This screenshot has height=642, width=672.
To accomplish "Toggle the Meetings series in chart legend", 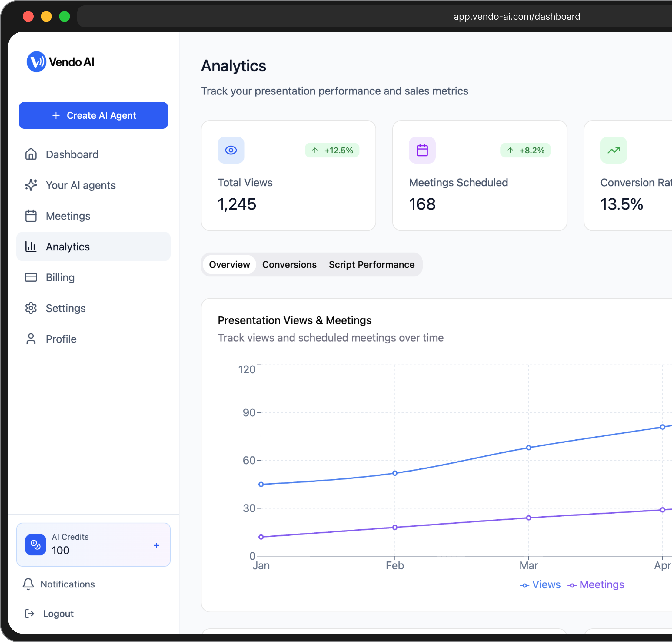I will click(x=596, y=584).
